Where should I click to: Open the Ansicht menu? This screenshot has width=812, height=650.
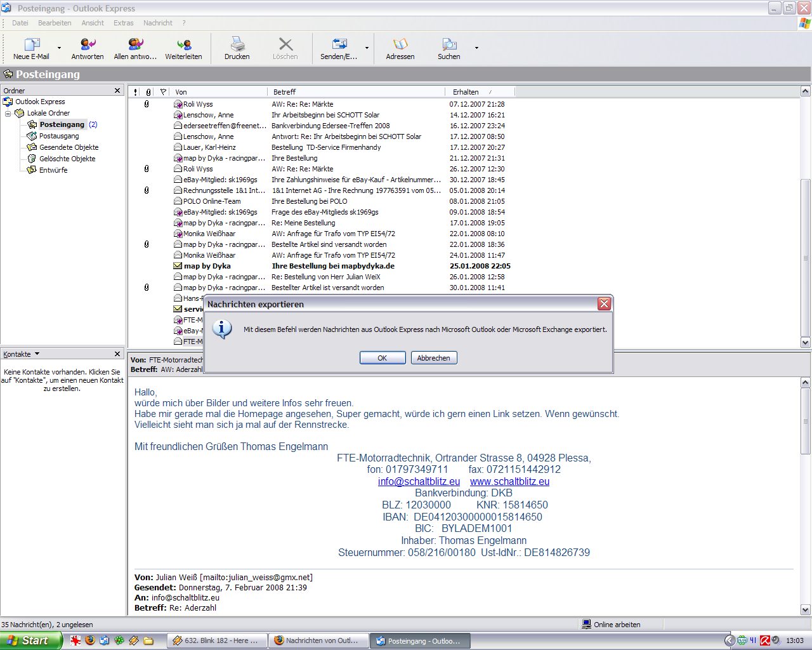[93, 23]
